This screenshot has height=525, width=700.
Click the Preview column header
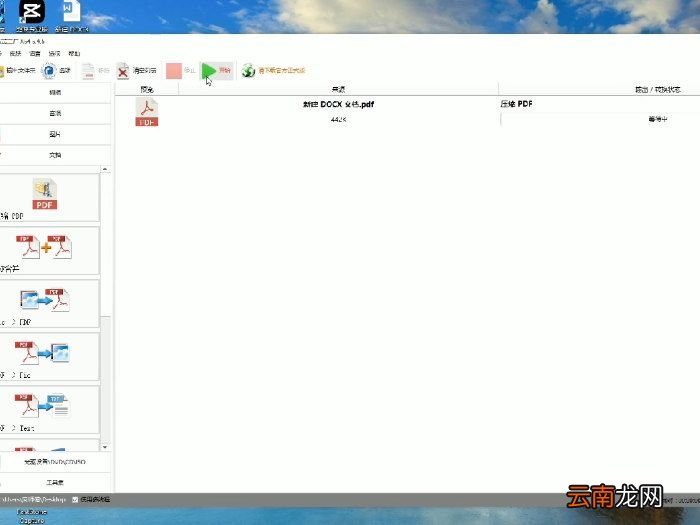[x=147, y=89]
